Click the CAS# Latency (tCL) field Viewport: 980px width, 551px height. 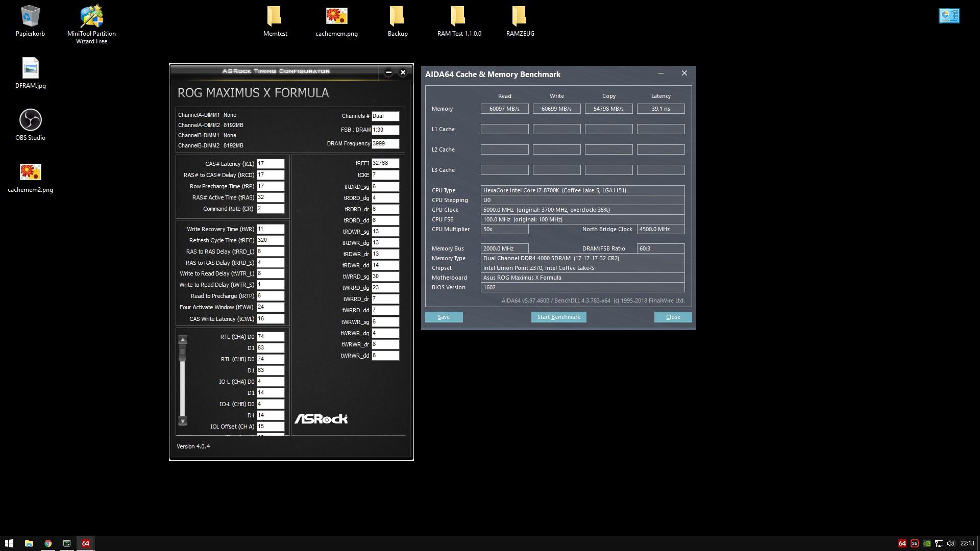pyautogui.click(x=270, y=164)
